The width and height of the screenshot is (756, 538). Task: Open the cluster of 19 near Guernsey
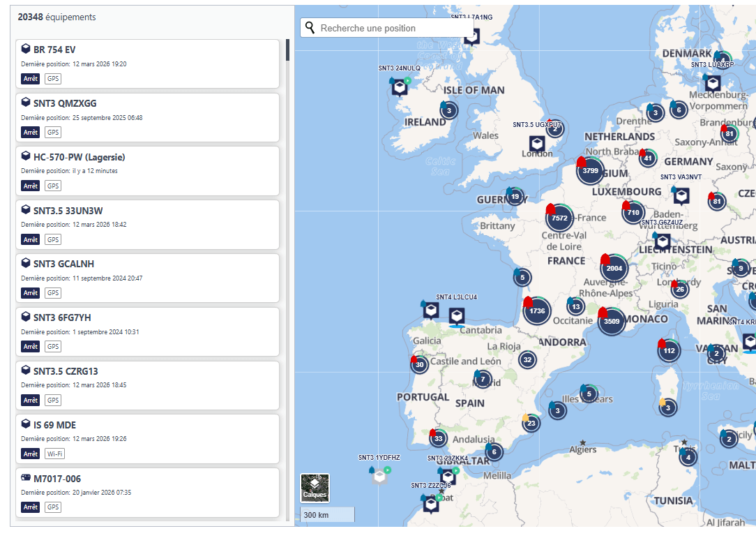coord(515,196)
